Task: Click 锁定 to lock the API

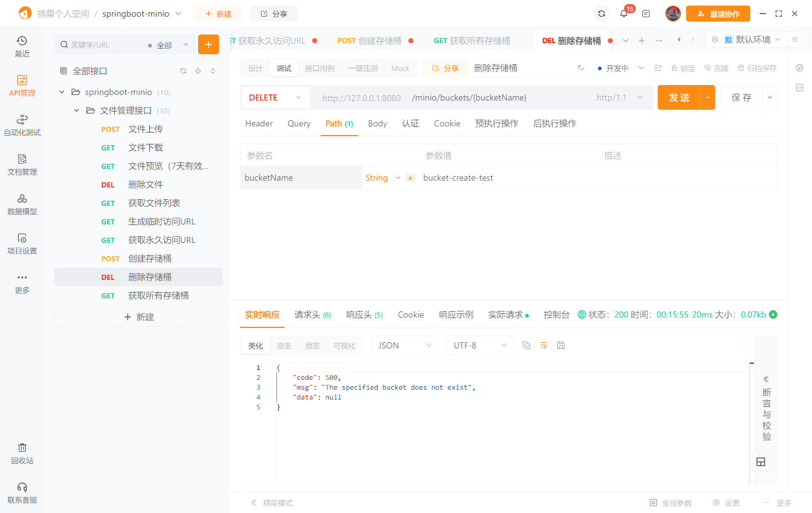Action: tap(683, 68)
